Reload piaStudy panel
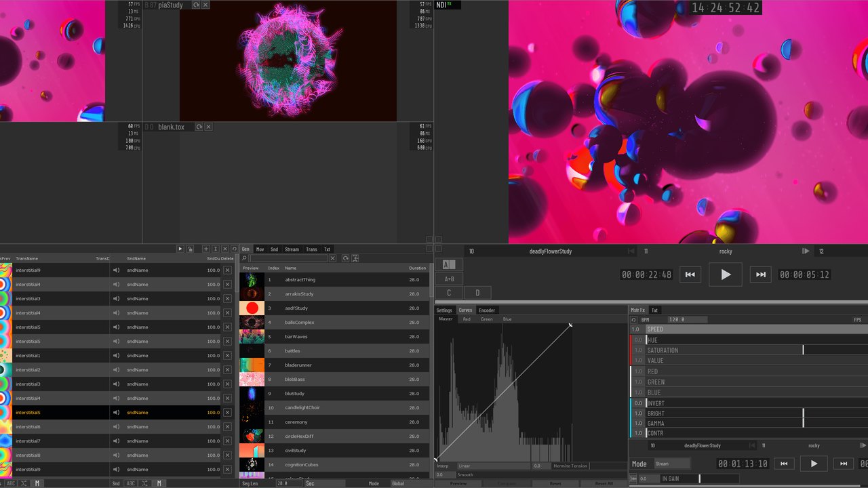Screen dimensions: 868x488 196,5
